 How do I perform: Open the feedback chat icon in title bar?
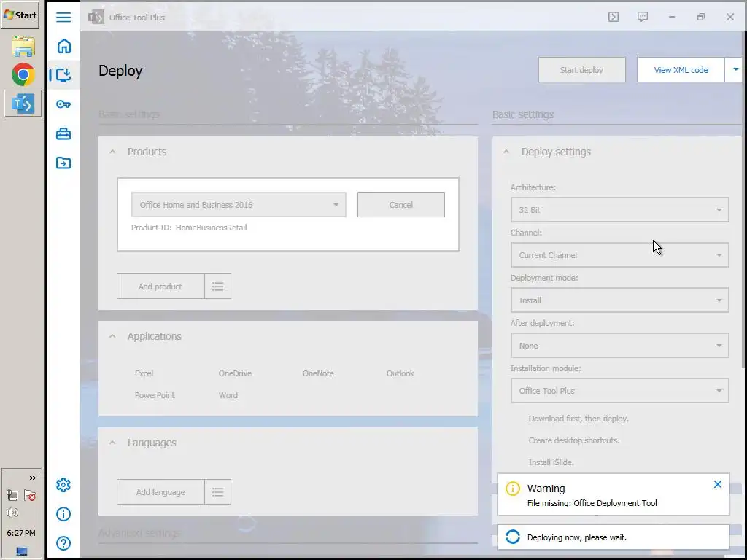click(x=643, y=17)
